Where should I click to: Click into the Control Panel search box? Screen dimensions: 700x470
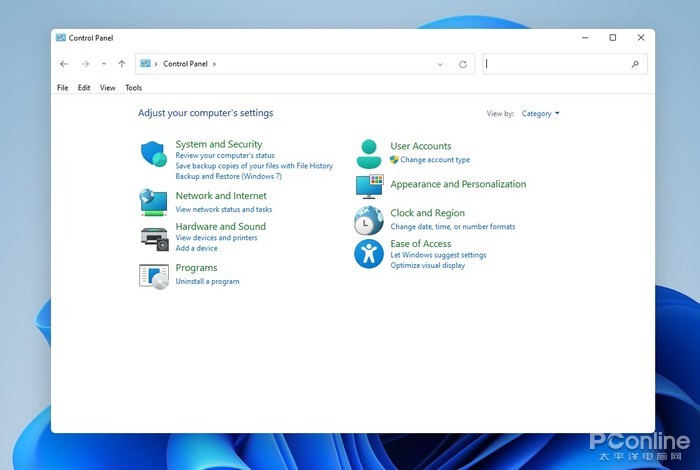pyautogui.click(x=556, y=64)
